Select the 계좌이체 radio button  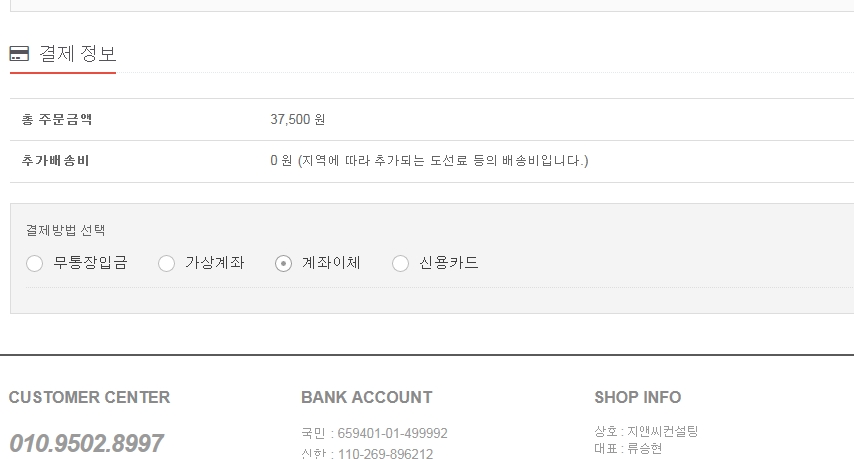pos(283,264)
